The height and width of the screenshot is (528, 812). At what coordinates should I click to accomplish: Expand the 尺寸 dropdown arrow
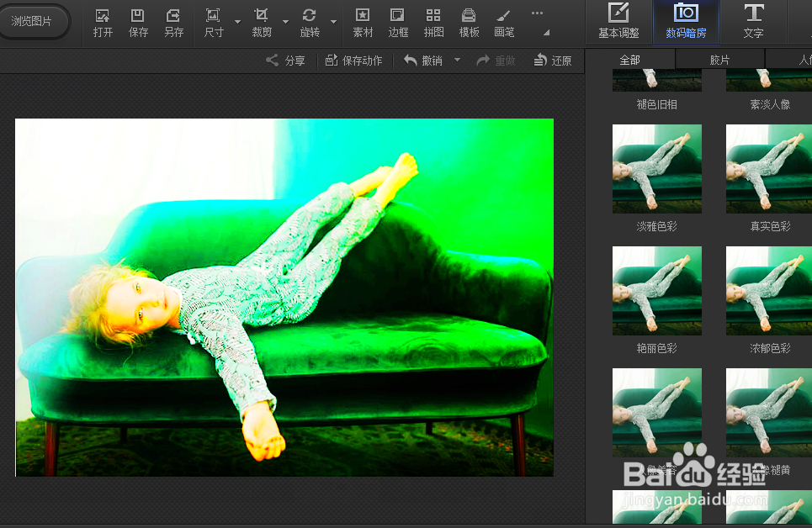pos(237,22)
